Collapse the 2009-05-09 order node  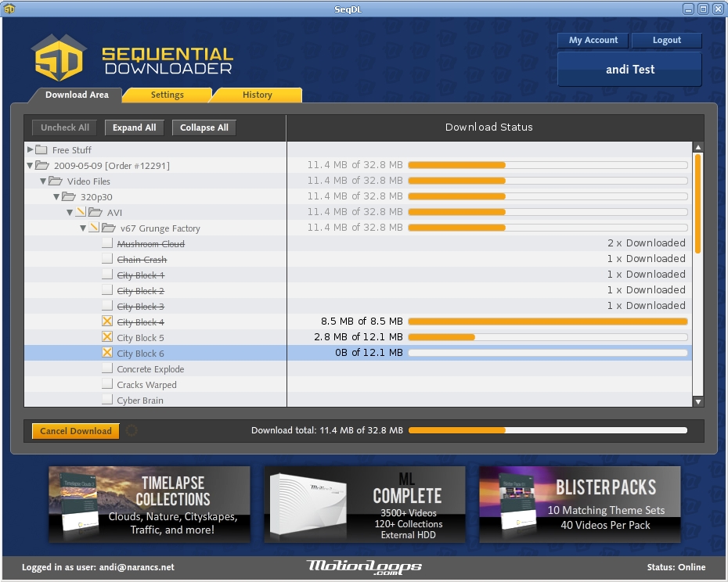point(30,166)
